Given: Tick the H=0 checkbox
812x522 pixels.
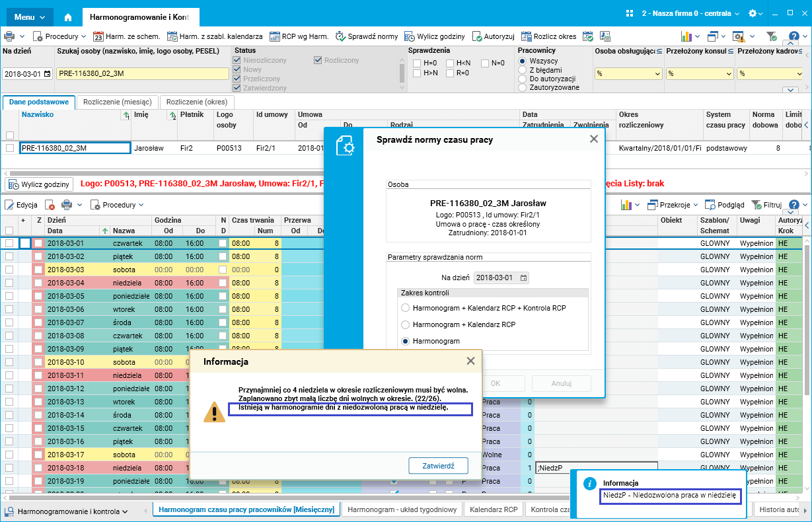Looking at the screenshot, I should (x=416, y=63).
